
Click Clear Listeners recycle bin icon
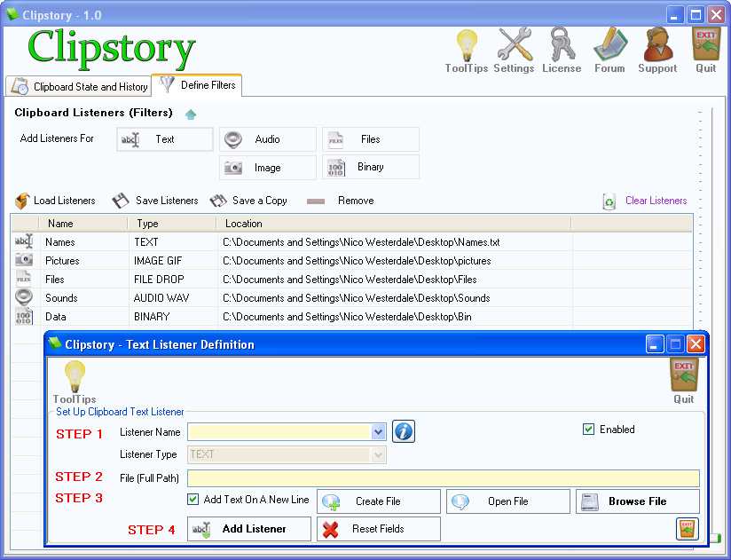609,201
